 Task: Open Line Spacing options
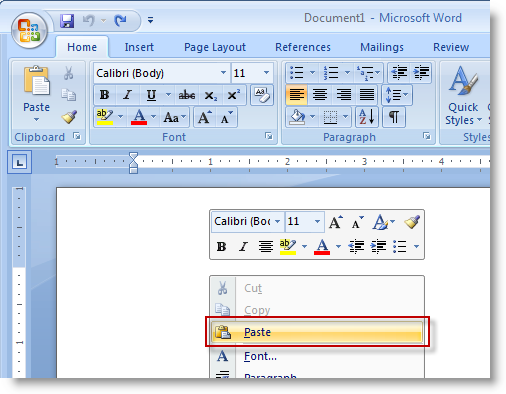coord(397,95)
